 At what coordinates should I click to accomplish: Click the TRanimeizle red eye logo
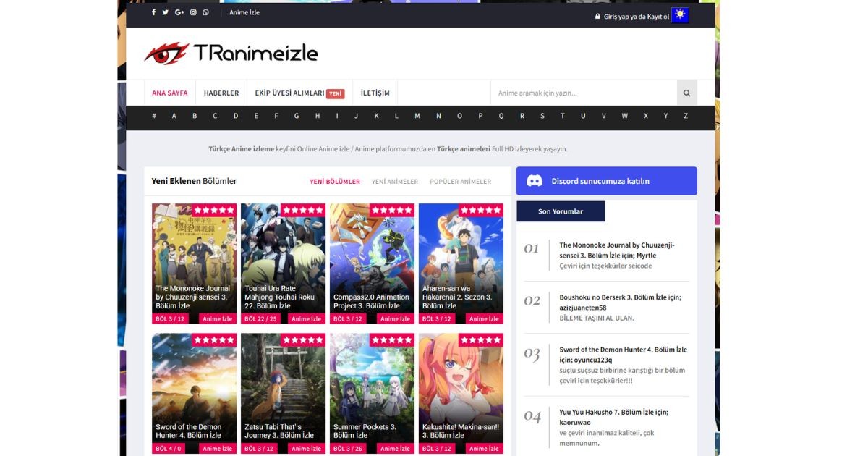point(166,53)
